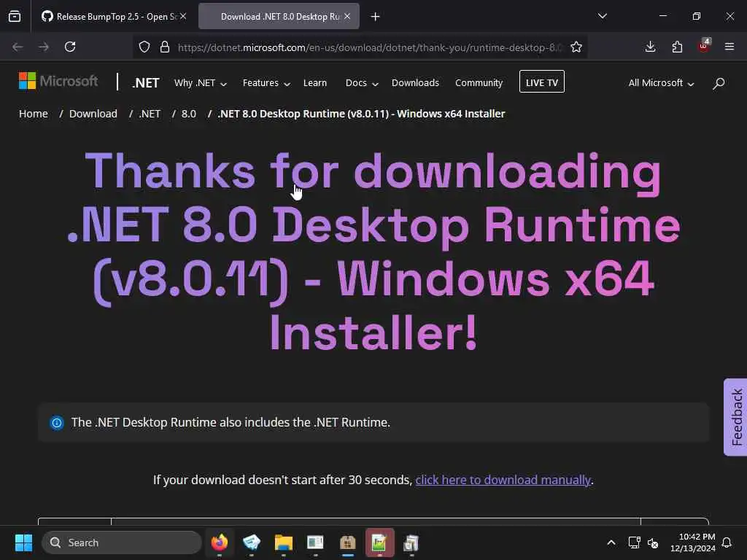Viewport: 747px width, 560px height.
Task: Expand the Docs menu
Action: click(x=362, y=83)
